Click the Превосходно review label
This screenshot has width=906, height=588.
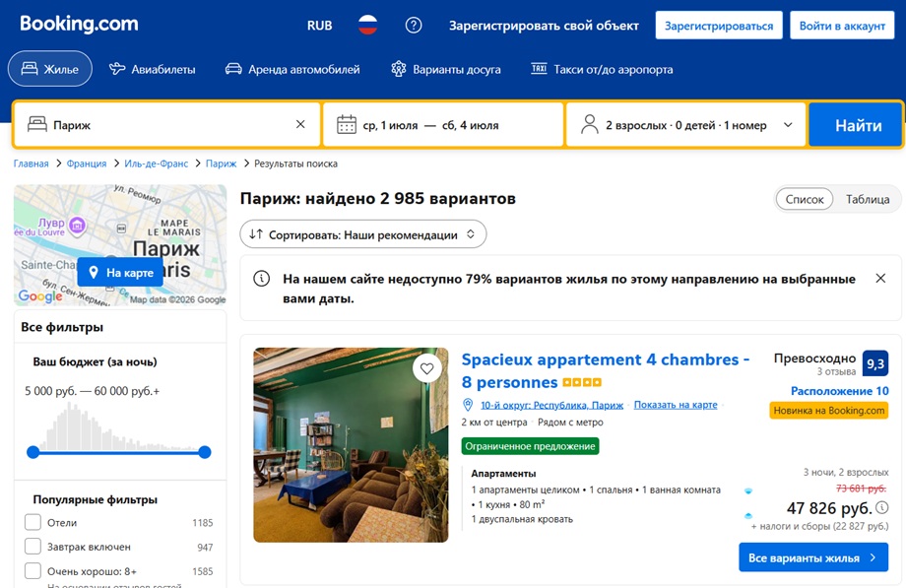814,359
